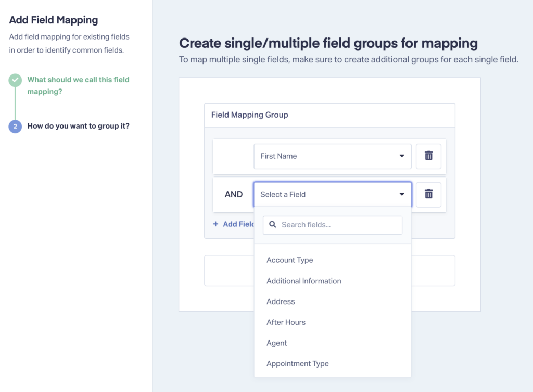Click the plus icon before Add Field
533x392 pixels.
pos(215,224)
